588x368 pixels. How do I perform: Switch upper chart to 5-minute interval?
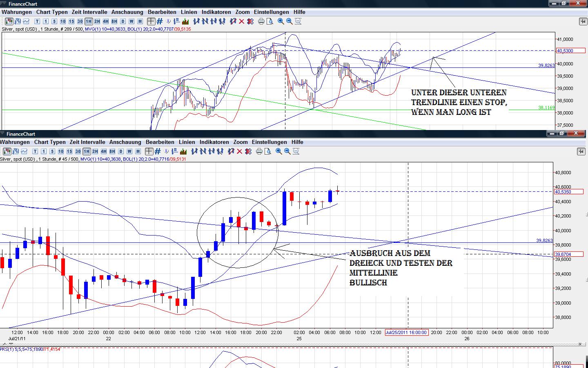coord(54,21)
